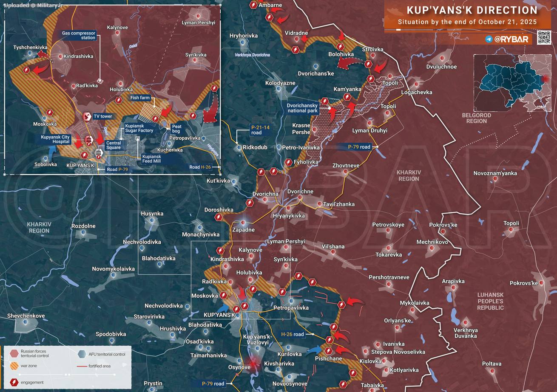This screenshot has width=557, height=392.
Task: Click the Kupyansk City Hospital landmark icon
Action: pyautogui.click(x=89, y=139)
